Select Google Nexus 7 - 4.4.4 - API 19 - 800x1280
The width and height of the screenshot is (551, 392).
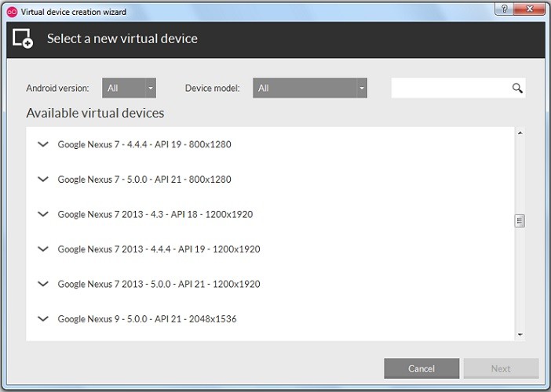(x=144, y=144)
